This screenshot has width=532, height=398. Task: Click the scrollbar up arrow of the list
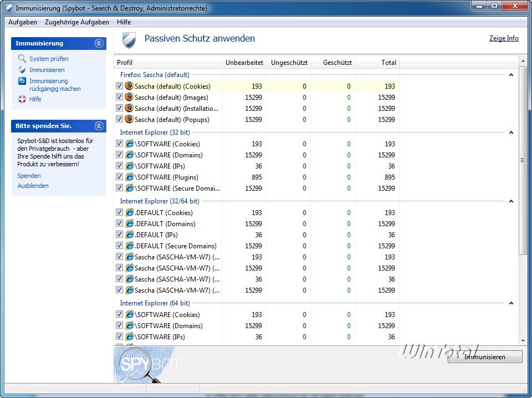point(523,61)
